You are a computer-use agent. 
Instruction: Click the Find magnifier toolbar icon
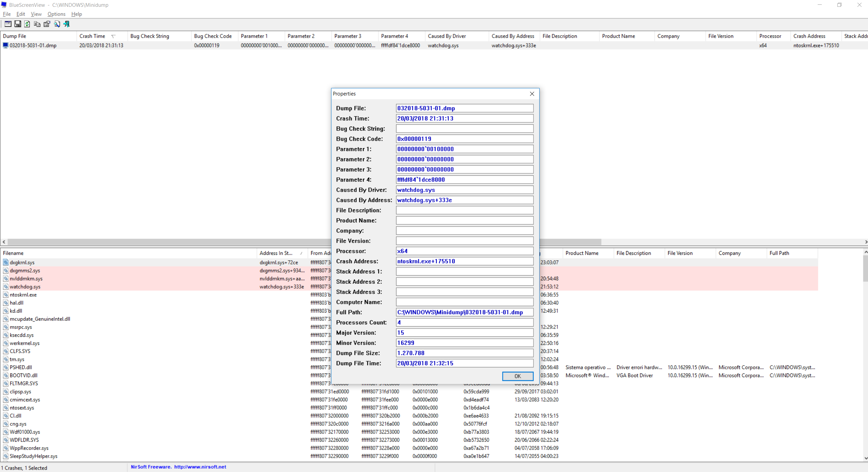click(57, 24)
